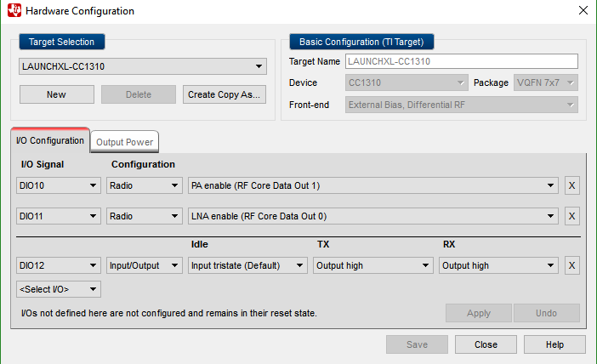Remove the DIO10 row with X button
Image resolution: width=597 pixels, height=364 pixels.
(572, 185)
